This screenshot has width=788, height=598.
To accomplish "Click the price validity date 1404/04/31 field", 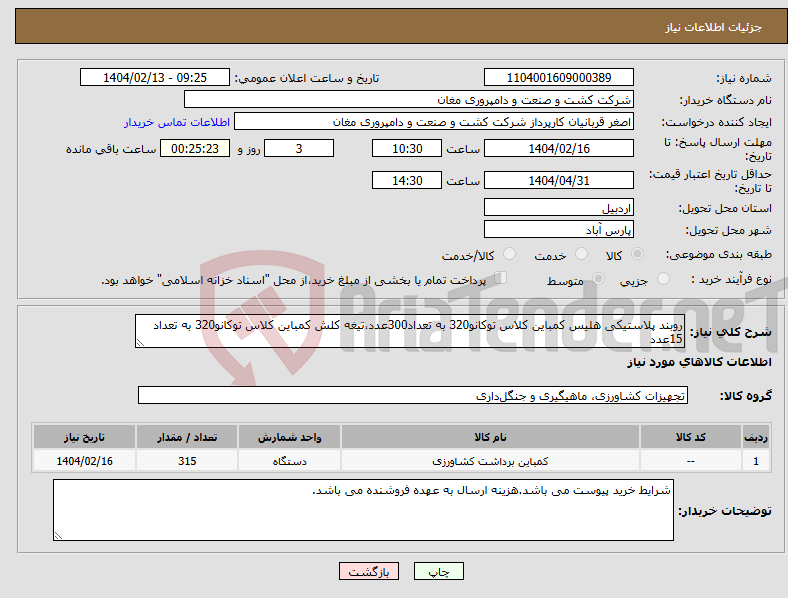I will [558, 180].
